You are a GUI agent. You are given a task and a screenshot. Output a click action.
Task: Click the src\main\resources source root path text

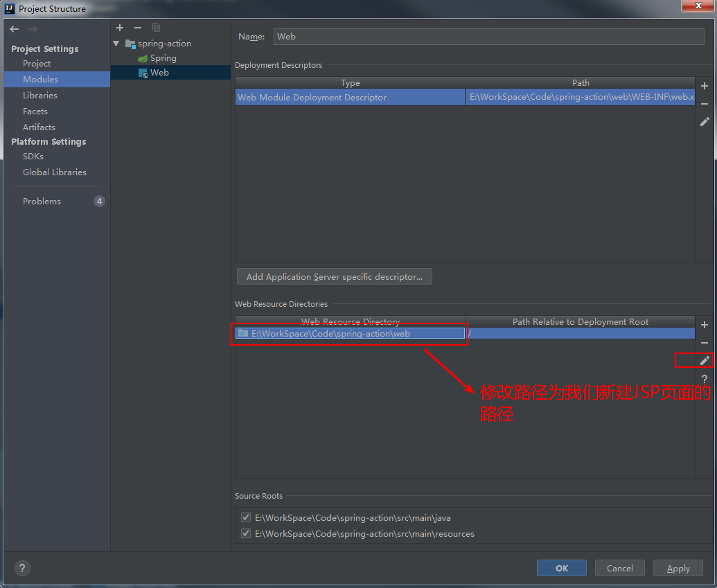(364, 534)
